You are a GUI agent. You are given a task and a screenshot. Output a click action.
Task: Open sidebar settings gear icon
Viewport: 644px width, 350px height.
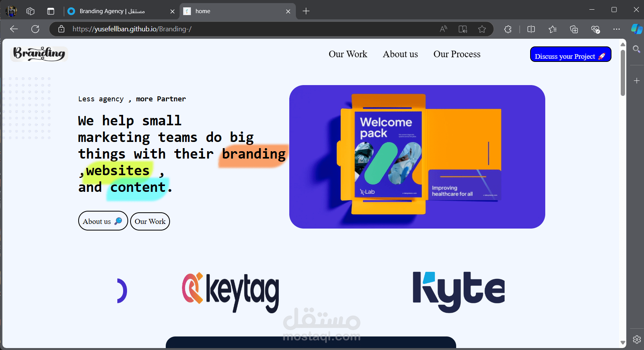(x=637, y=340)
